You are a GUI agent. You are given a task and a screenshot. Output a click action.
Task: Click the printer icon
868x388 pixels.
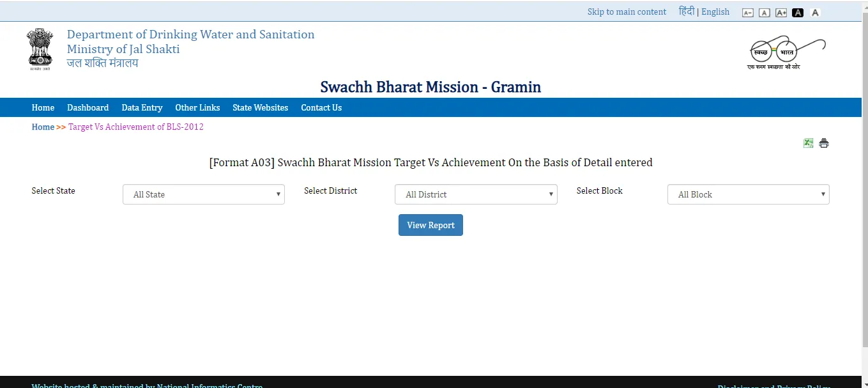click(x=824, y=143)
